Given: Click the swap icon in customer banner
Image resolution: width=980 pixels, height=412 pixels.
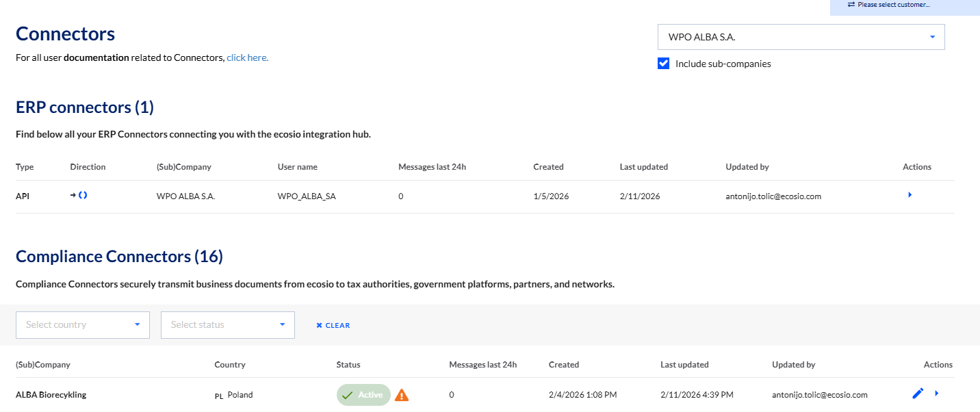Looking at the screenshot, I should [x=851, y=5].
